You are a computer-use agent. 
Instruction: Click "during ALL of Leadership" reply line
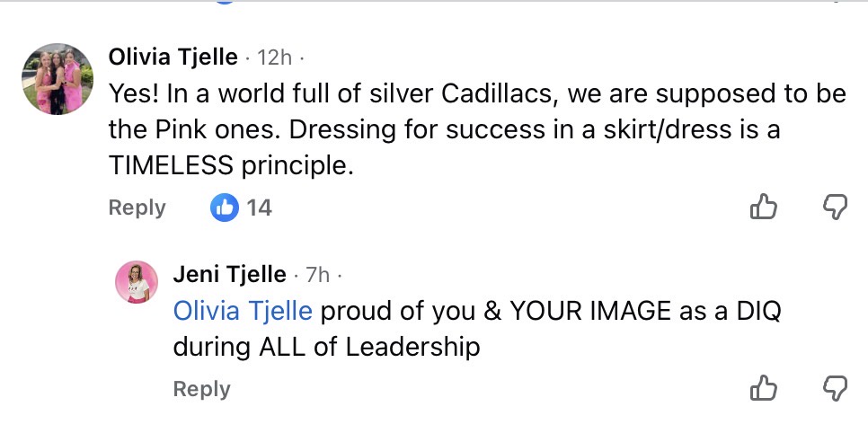tap(326, 347)
